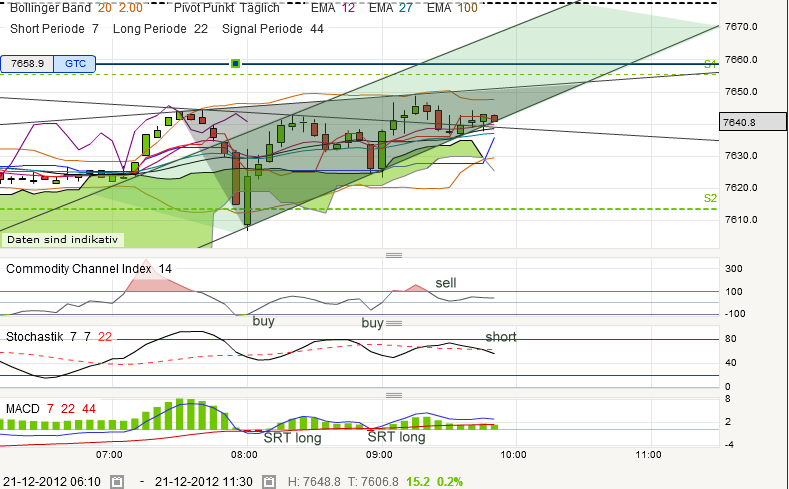Select the EMA 12 period value
The width and height of the screenshot is (789, 489).
tap(348, 8)
